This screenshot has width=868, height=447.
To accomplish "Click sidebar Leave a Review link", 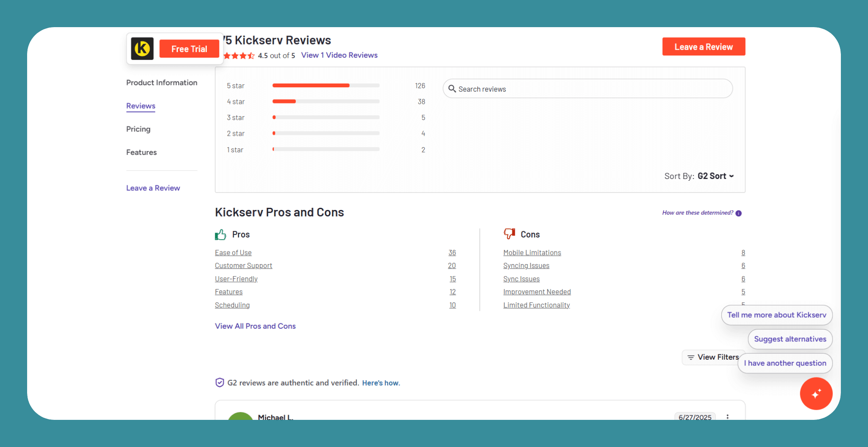I will coord(153,188).
